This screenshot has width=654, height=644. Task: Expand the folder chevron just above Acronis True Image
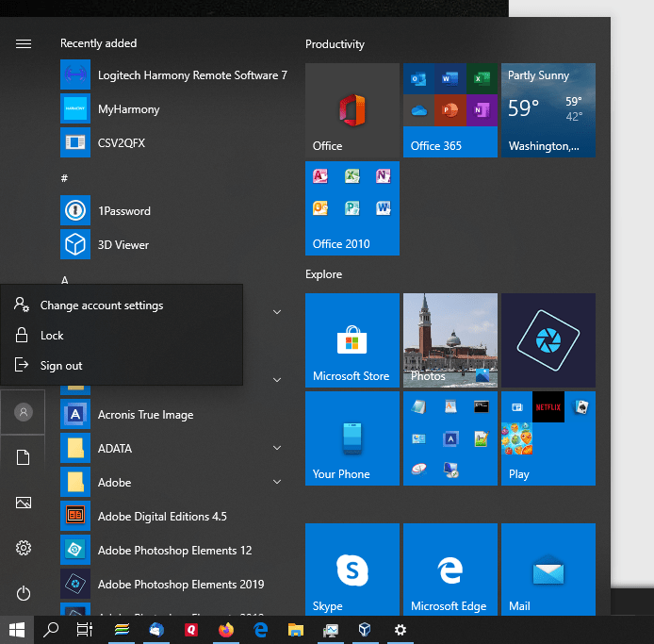tap(276, 380)
